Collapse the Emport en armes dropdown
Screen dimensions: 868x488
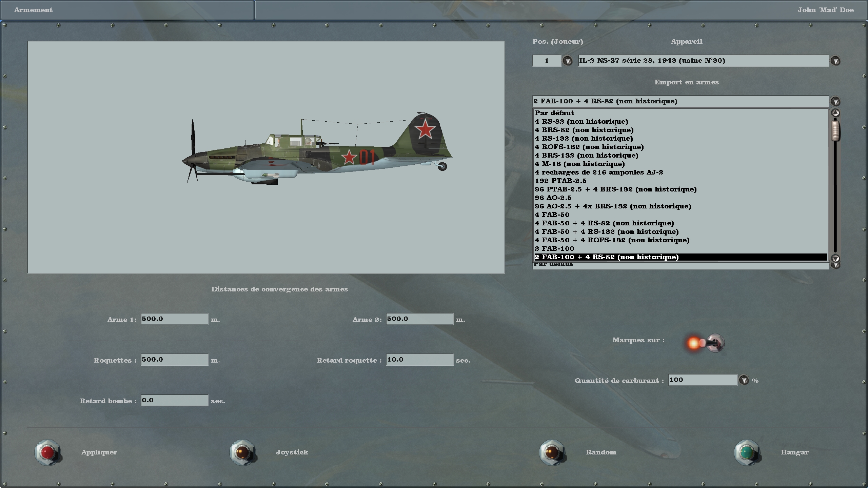[835, 101]
